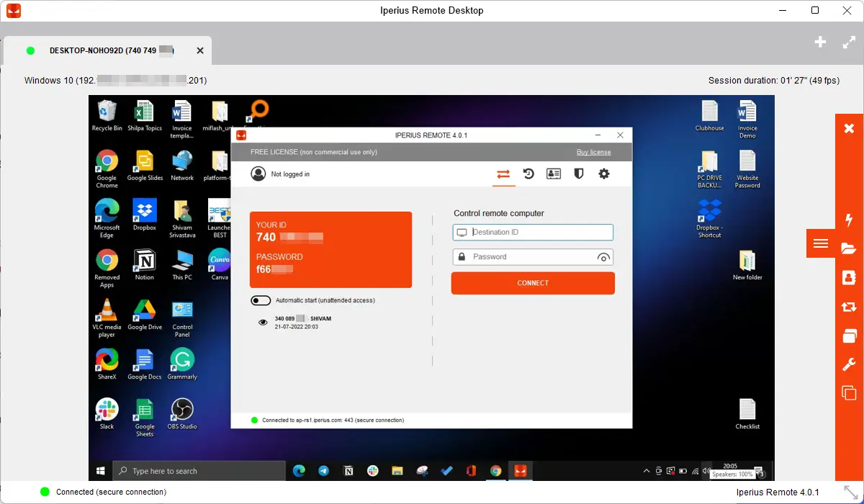Expand the session to full screen
The image size is (864, 504).
click(848, 42)
